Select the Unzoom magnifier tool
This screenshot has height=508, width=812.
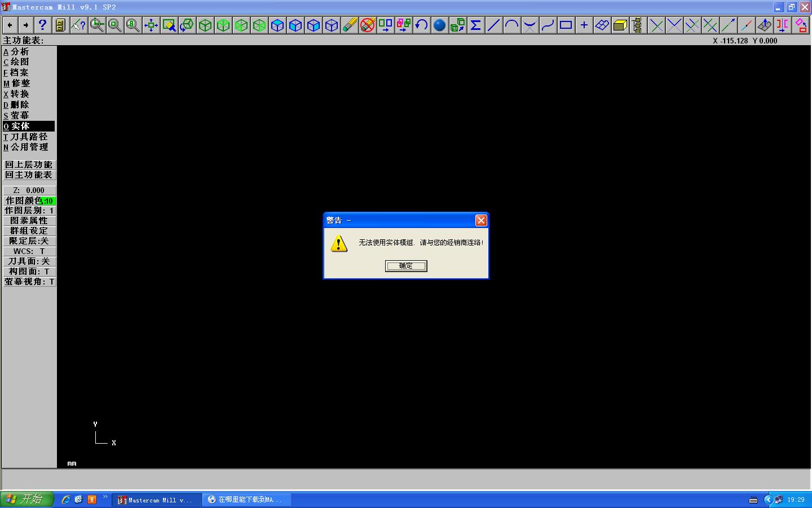point(115,25)
